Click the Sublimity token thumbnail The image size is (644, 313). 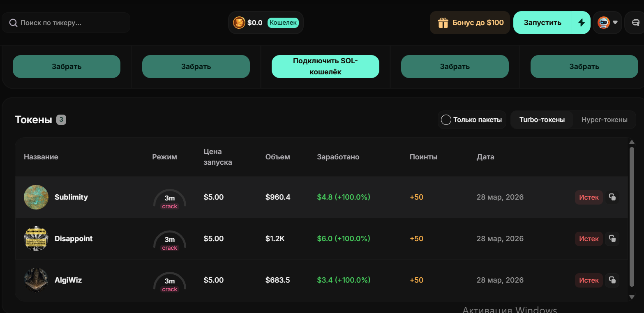36,197
